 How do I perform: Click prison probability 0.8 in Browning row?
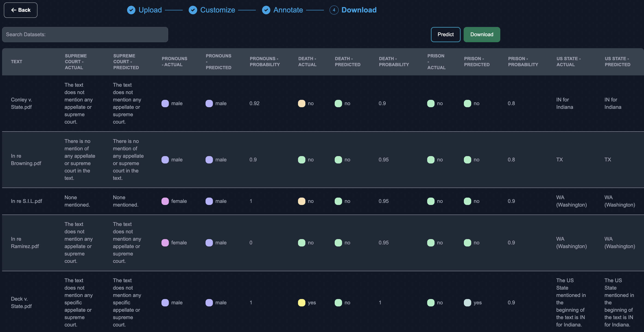point(511,160)
